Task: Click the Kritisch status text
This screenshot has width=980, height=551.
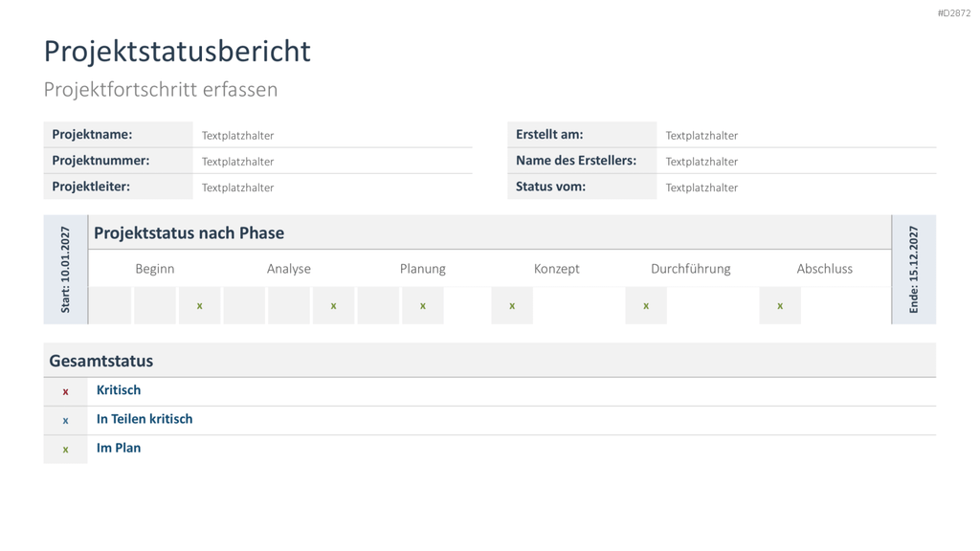Action: [119, 390]
